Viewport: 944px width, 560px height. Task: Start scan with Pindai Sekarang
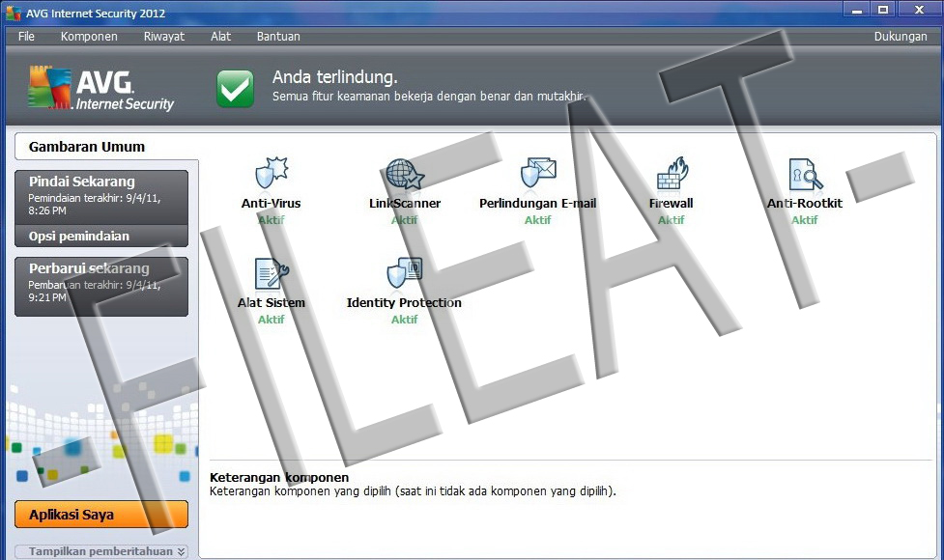[101, 197]
